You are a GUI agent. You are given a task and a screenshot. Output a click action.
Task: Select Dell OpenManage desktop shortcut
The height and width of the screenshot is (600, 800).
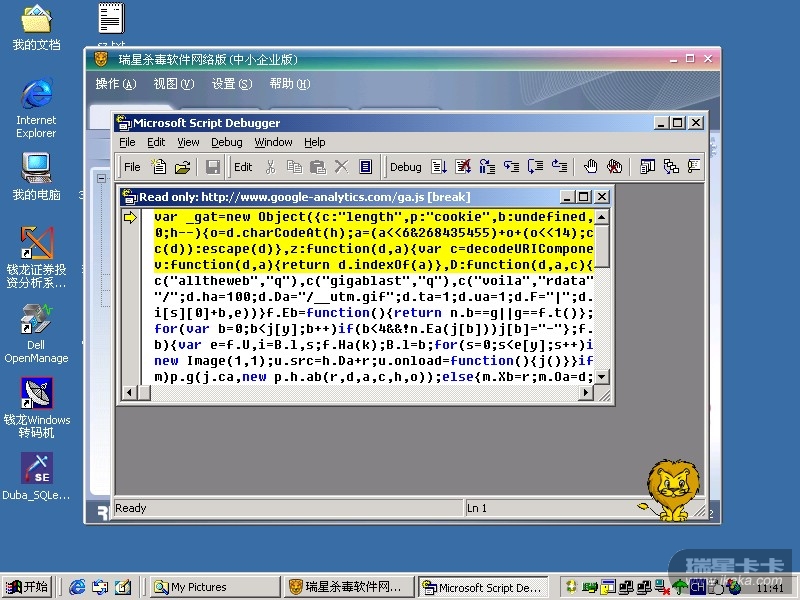pyautogui.click(x=36, y=334)
